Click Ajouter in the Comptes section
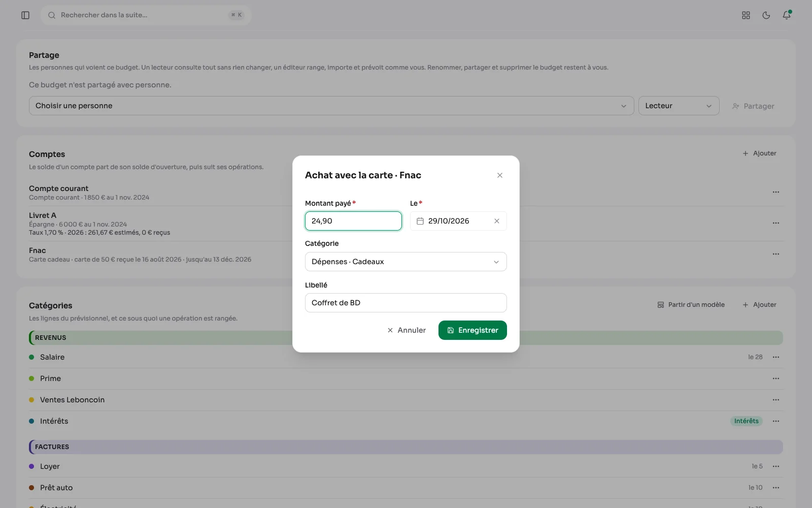 click(x=760, y=153)
